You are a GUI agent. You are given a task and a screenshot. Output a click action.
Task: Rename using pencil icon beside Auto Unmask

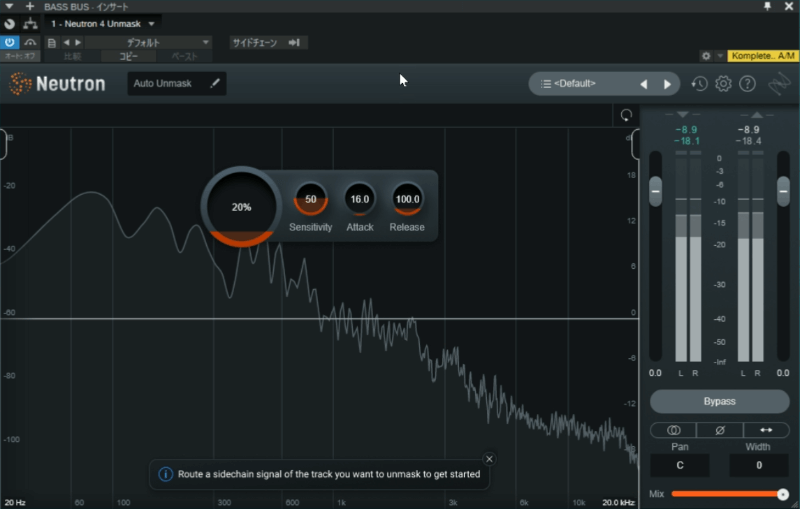pos(215,83)
